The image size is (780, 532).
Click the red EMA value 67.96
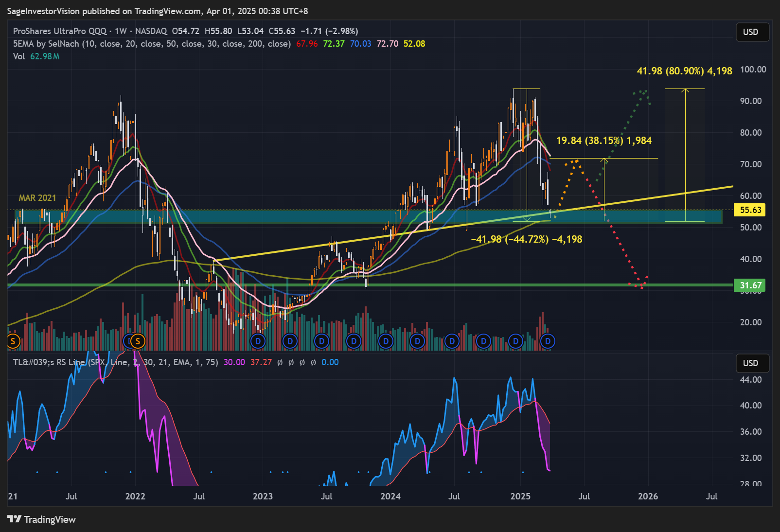[x=307, y=44]
